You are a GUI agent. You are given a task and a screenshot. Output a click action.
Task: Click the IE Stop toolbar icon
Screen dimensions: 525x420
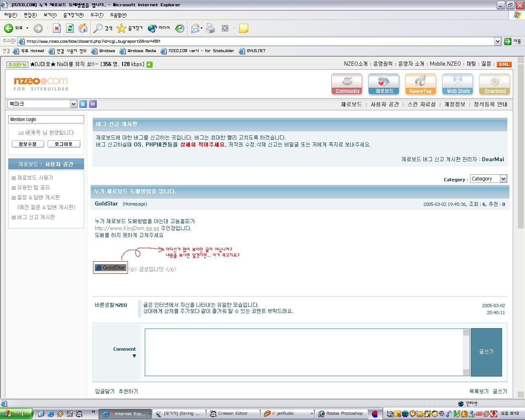click(57, 28)
